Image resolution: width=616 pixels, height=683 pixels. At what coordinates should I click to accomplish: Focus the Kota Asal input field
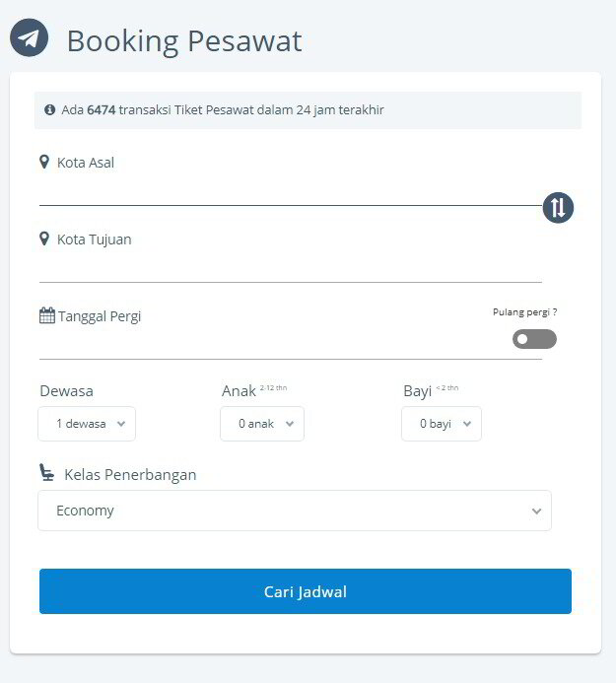tap(291, 190)
